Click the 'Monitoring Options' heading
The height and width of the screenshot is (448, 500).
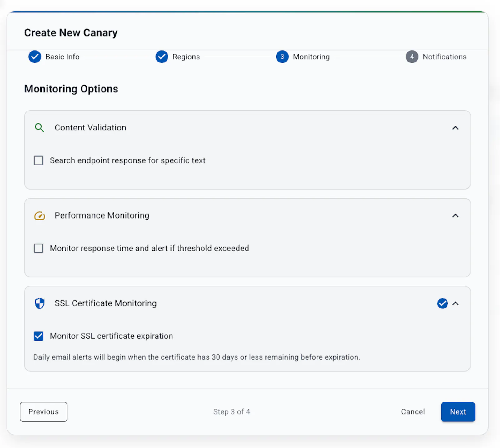71,89
